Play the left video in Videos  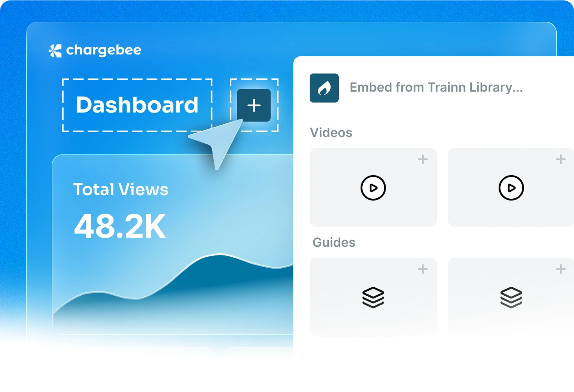373,188
